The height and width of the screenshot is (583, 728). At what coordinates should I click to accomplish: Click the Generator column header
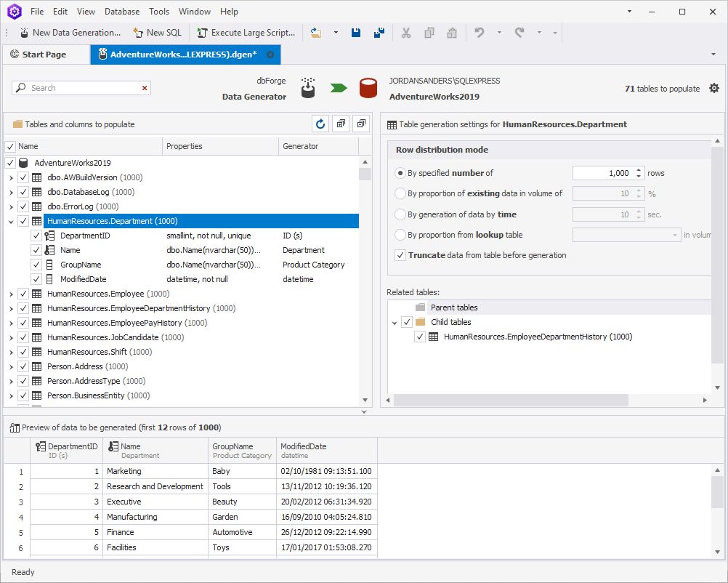[x=318, y=146]
